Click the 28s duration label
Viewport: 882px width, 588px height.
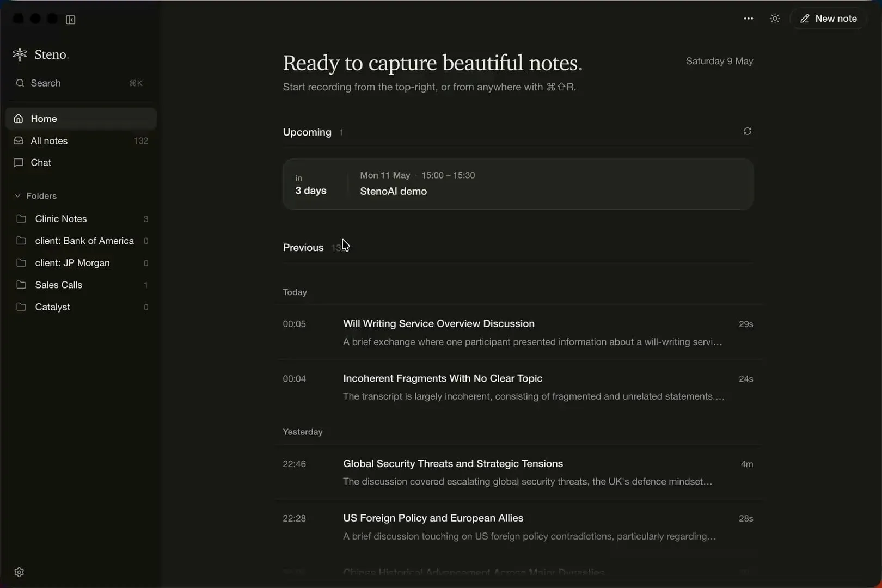(746, 518)
